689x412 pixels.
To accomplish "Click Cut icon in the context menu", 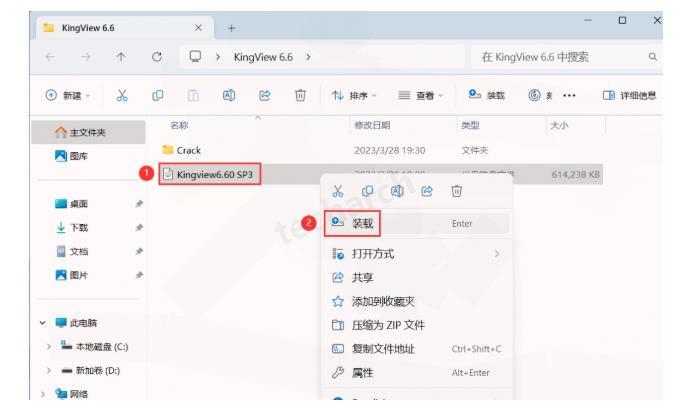I will coord(338,191).
